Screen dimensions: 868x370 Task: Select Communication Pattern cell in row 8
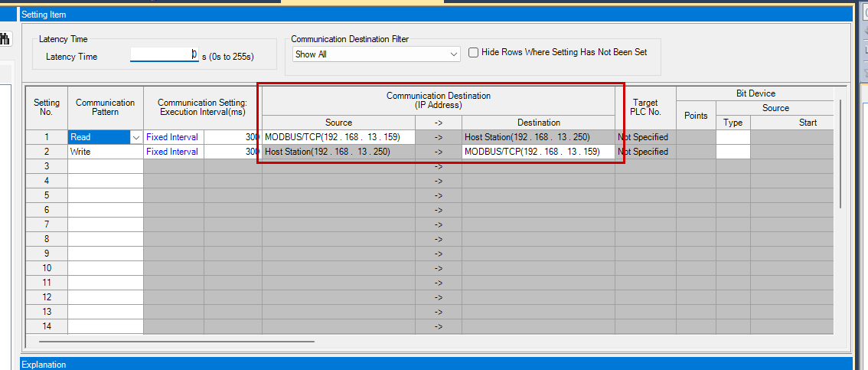[x=105, y=239]
